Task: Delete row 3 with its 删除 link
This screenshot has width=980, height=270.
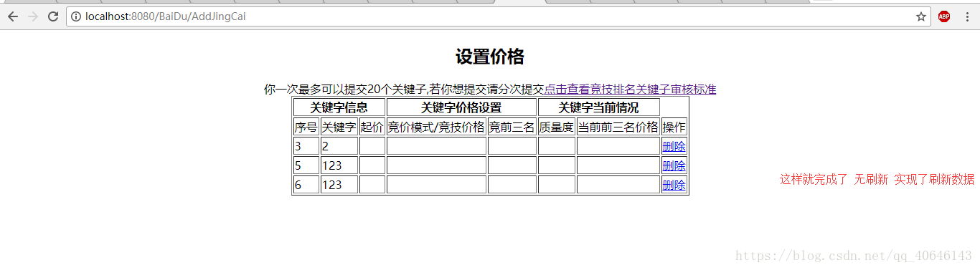Action: pos(674,146)
